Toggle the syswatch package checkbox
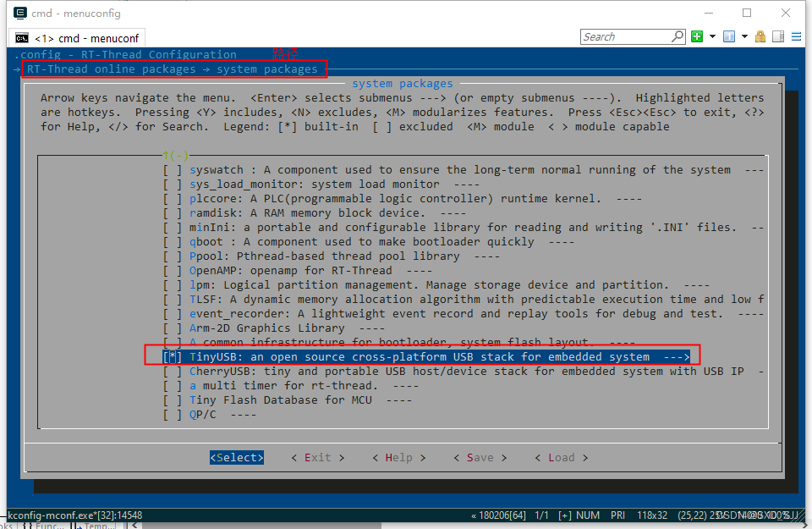 click(173, 170)
